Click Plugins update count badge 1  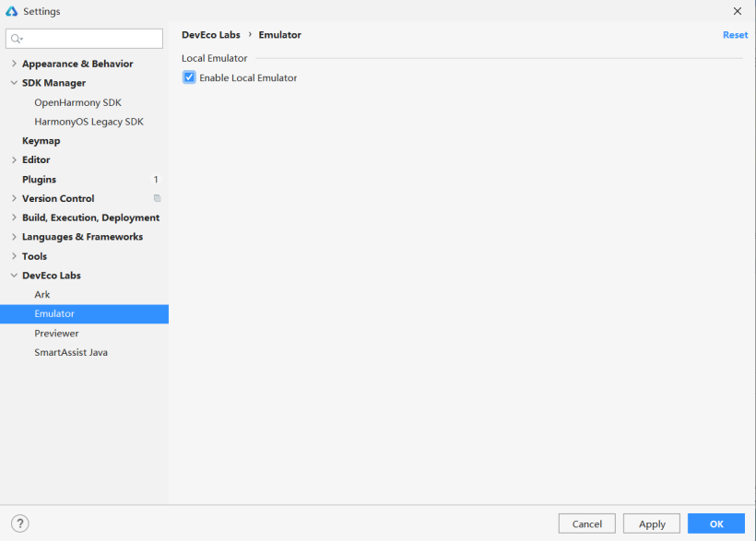click(156, 180)
